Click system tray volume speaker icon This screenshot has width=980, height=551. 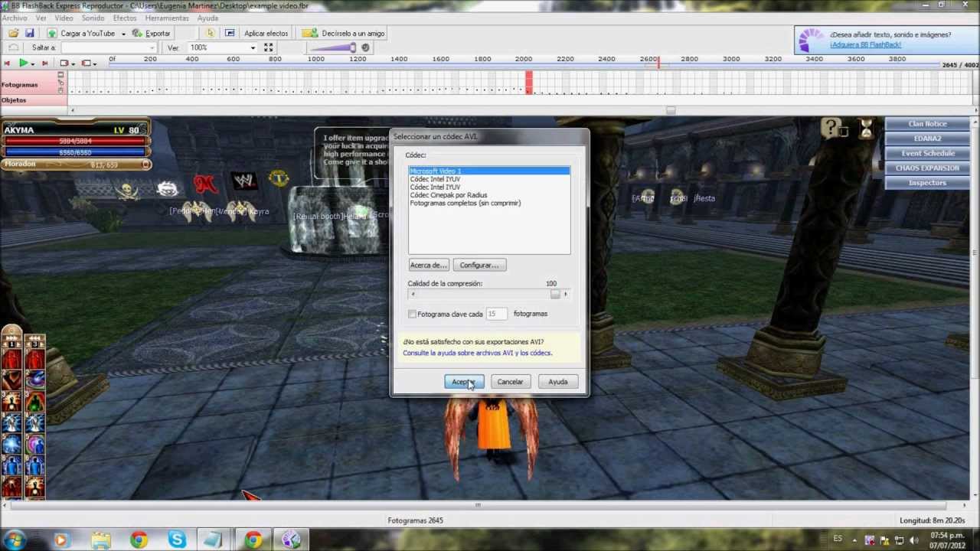coord(913,540)
